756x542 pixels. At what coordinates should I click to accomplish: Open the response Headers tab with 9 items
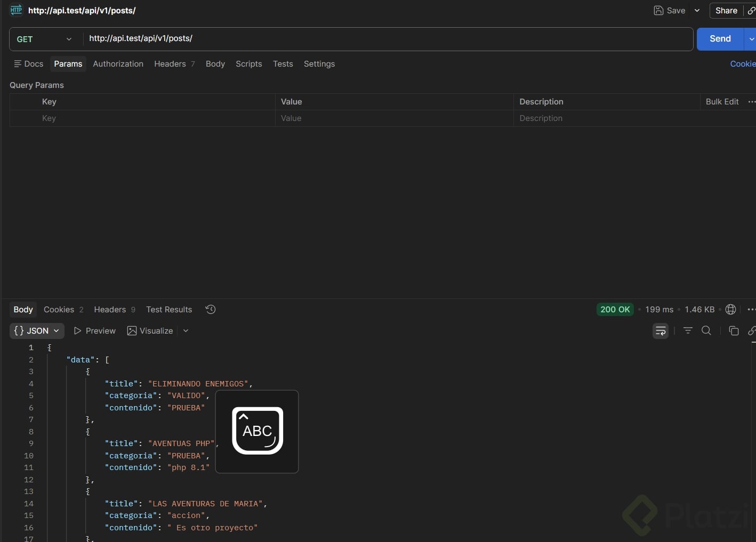click(115, 310)
